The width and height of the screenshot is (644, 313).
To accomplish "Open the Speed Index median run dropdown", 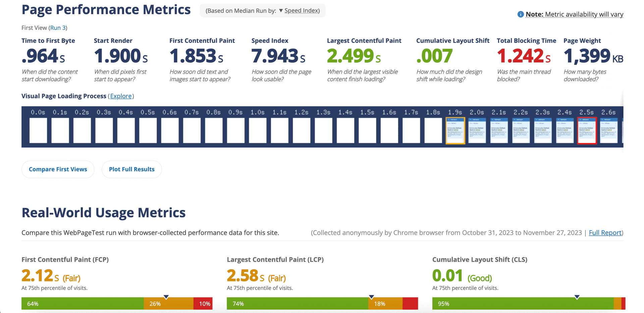I will tap(299, 11).
